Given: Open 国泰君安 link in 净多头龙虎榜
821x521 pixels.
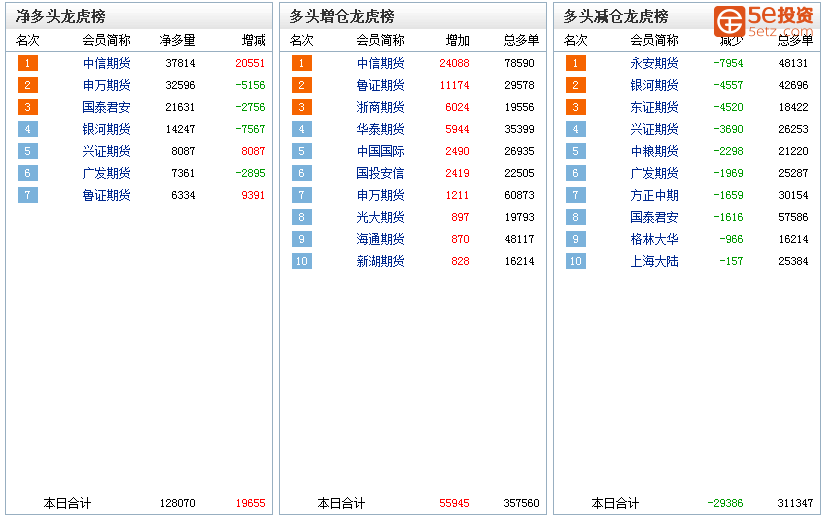Looking at the screenshot, I should (x=106, y=107).
